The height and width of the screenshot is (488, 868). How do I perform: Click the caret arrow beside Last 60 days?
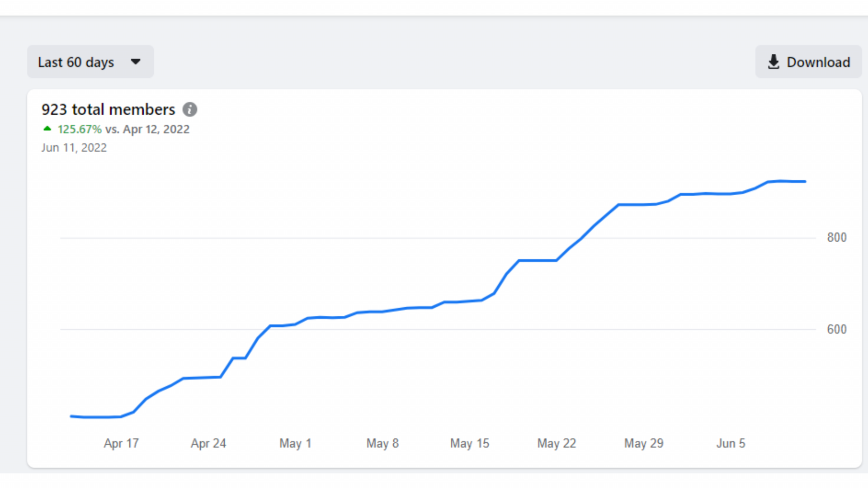(136, 62)
